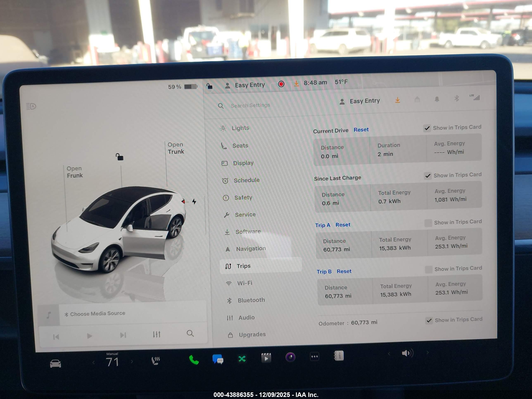Screen dimensions: 532x399
Task: Lower the cabin temperature with the left arrow
Action: 94,362
